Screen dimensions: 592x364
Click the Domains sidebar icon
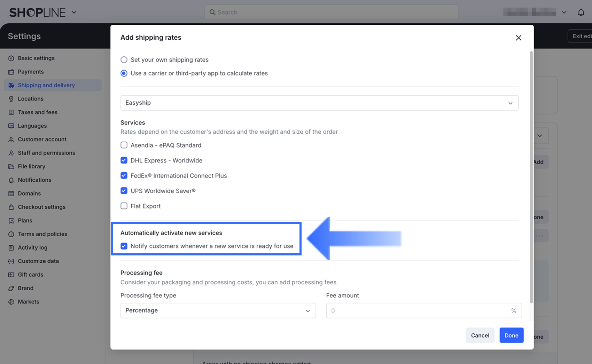pyautogui.click(x=11, y=193)
